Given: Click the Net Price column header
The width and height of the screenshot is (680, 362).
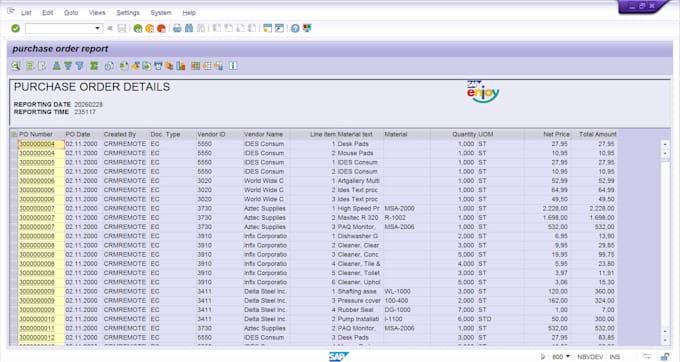Looking at the screenshot, I should pyautogui.click(x=547, y=134).
